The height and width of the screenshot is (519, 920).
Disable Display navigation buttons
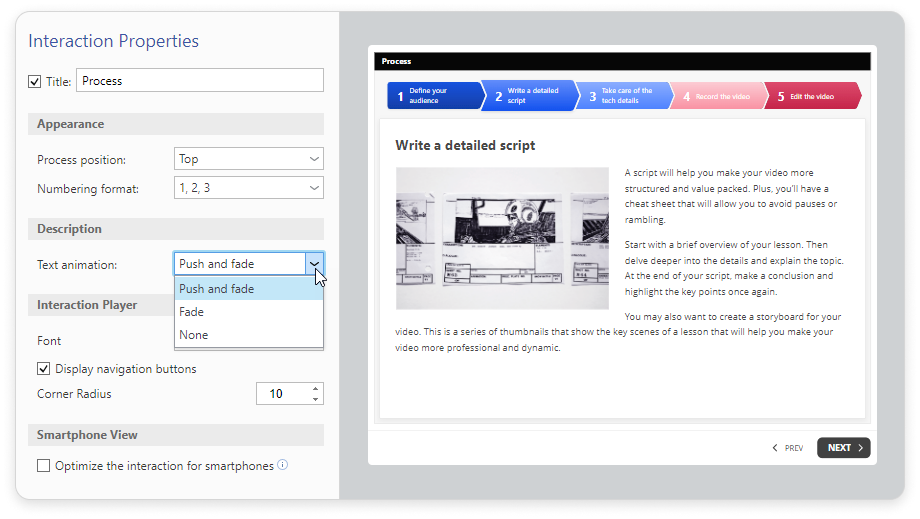[43, 368]
